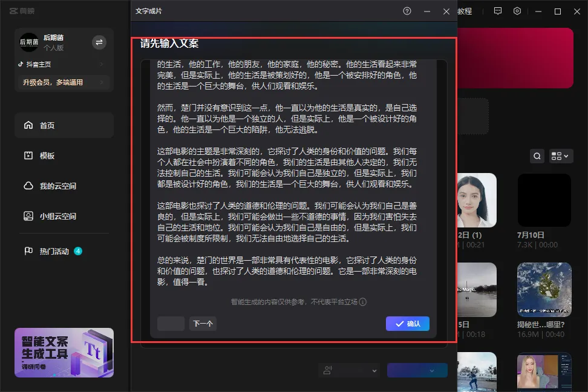Open the 揭秘世...哪里? earth thumbnail
The image size is (588, 392).
click(x=544, y=290)
